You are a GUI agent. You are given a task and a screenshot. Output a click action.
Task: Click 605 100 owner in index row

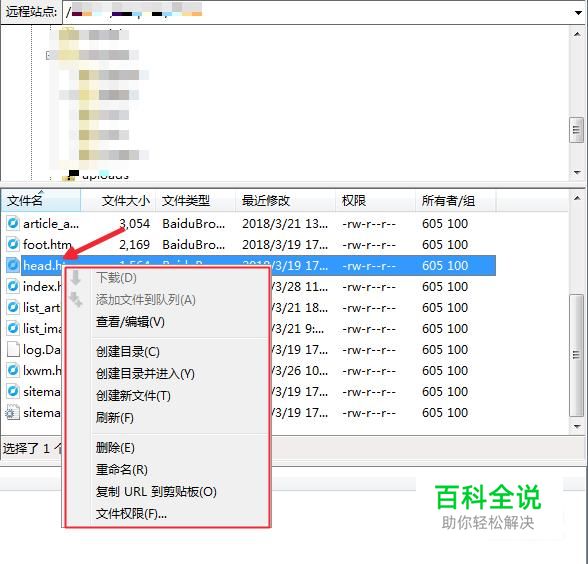pyautogui.click(x=445, y=287)
